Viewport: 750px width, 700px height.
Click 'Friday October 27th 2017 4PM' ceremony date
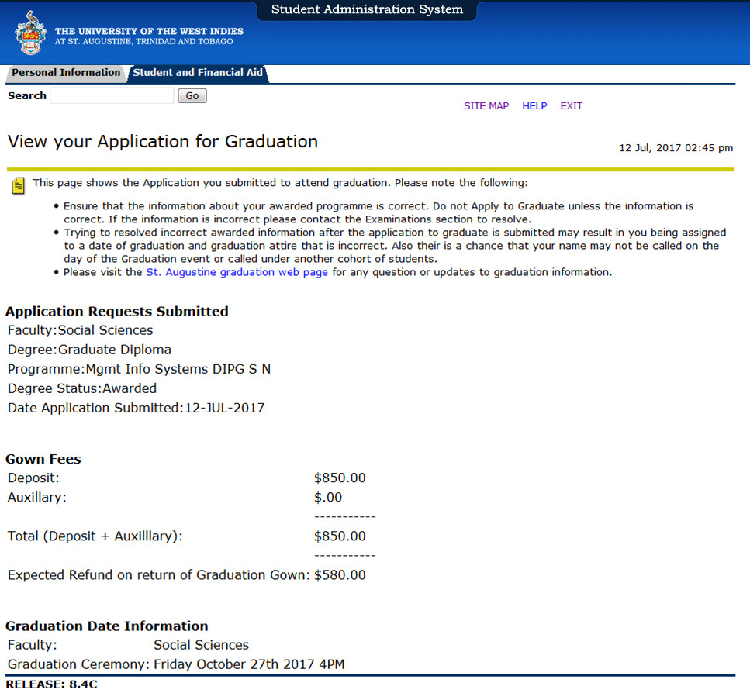pyautogui.click(x=249, y=664)
